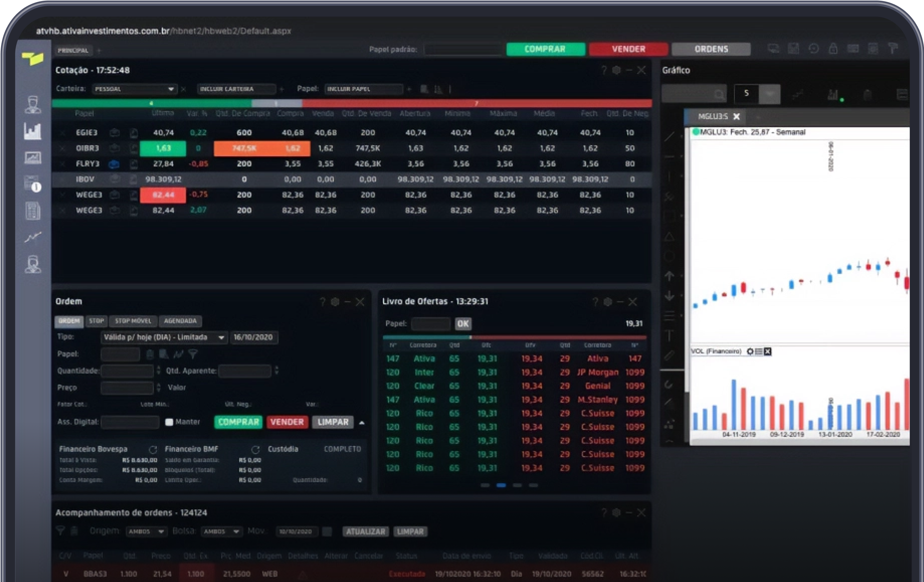The image size is (924, 582).
Task: Click the chat monitor icon in top toolbar
Action: tap(773, 49)
